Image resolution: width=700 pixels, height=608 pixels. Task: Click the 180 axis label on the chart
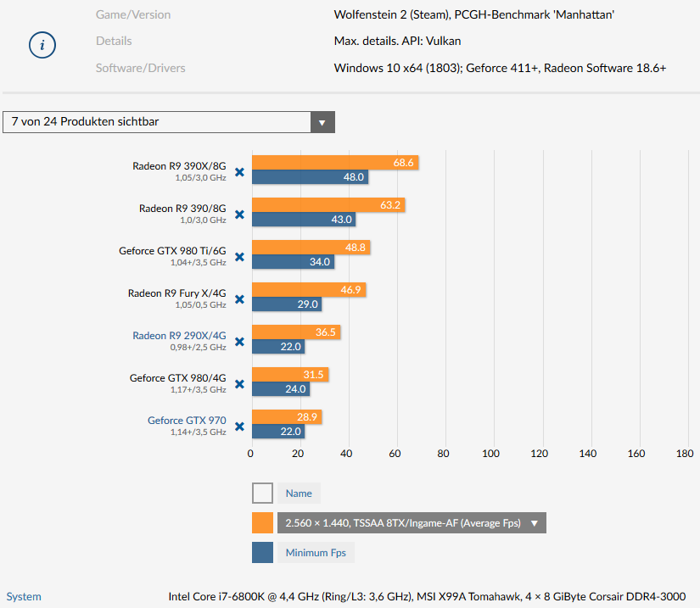point(685,454)
